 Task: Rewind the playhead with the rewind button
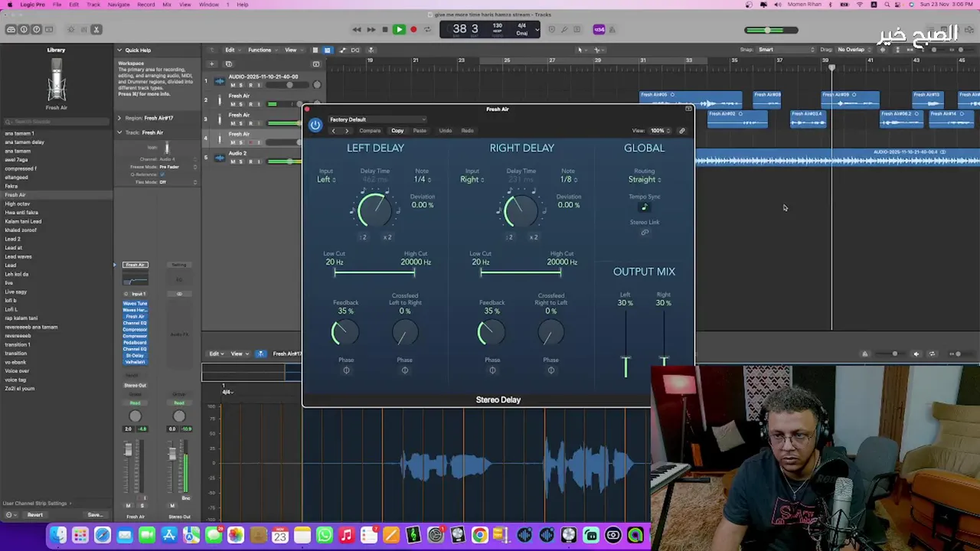click(x=357, y=29)
